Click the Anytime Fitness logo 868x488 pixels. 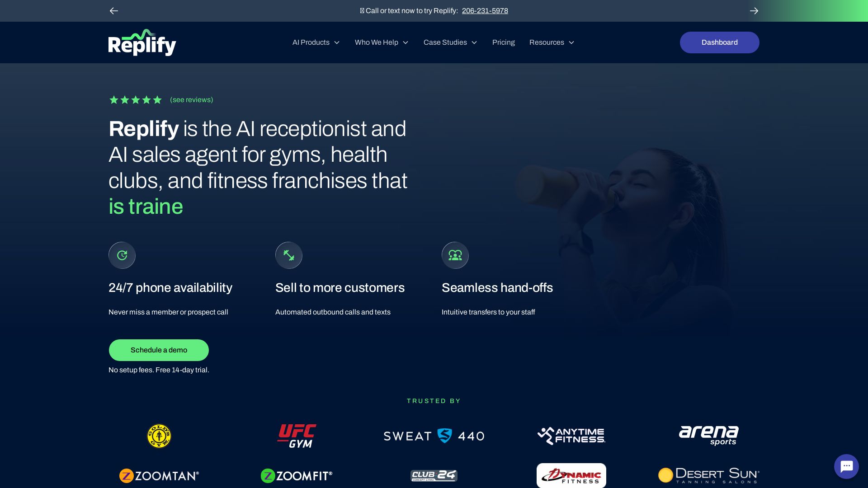pos(571,436)
